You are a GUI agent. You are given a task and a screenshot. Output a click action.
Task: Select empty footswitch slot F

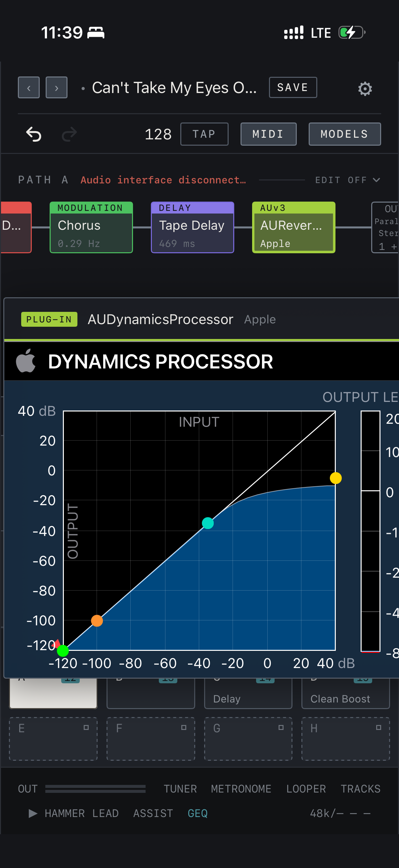tap(151, 739)
